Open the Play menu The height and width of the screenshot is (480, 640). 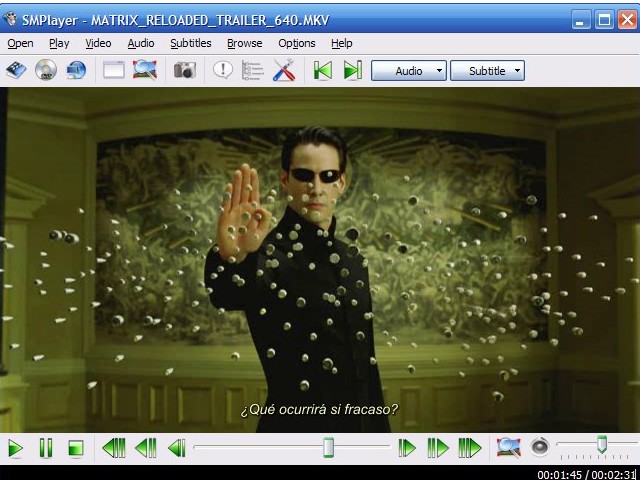tap(59, 43)
